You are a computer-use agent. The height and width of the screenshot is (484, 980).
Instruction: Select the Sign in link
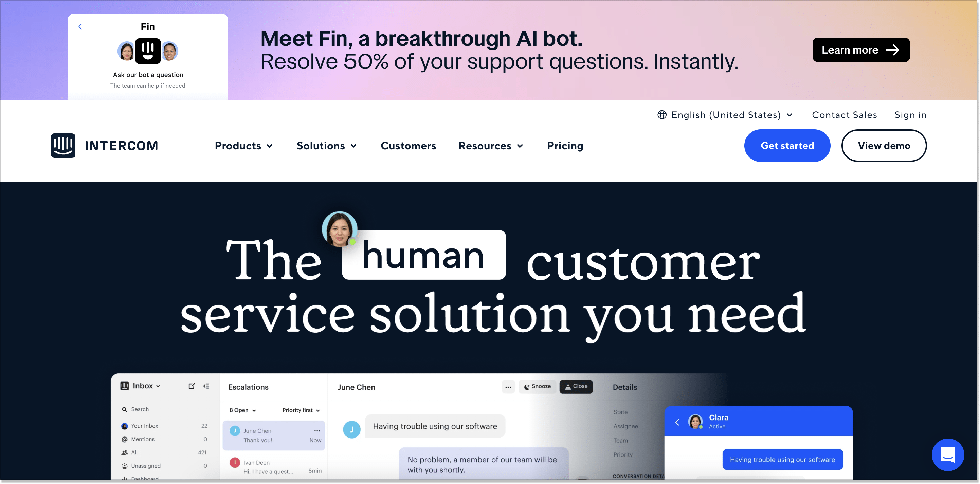[x=911, y=115]
